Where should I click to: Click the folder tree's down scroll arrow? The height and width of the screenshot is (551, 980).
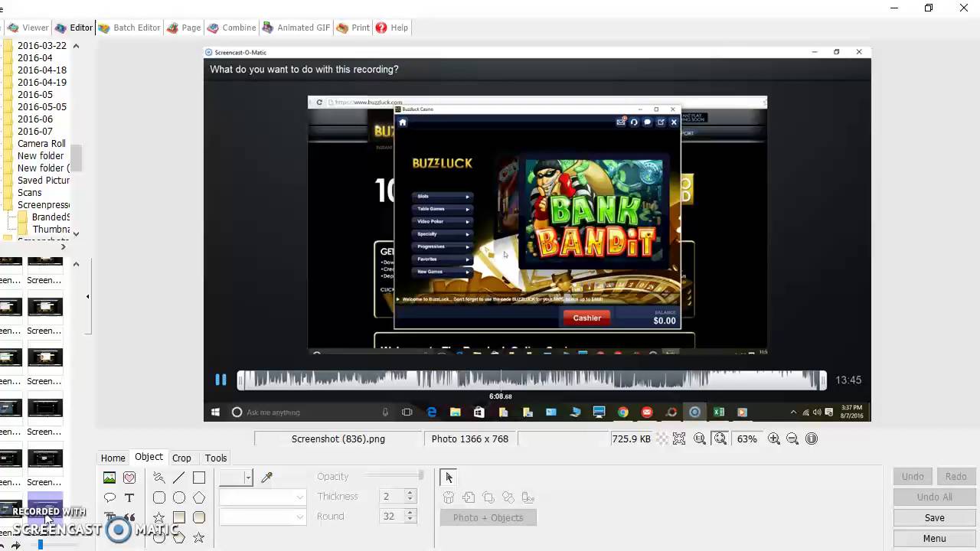(x=76, y=233)
